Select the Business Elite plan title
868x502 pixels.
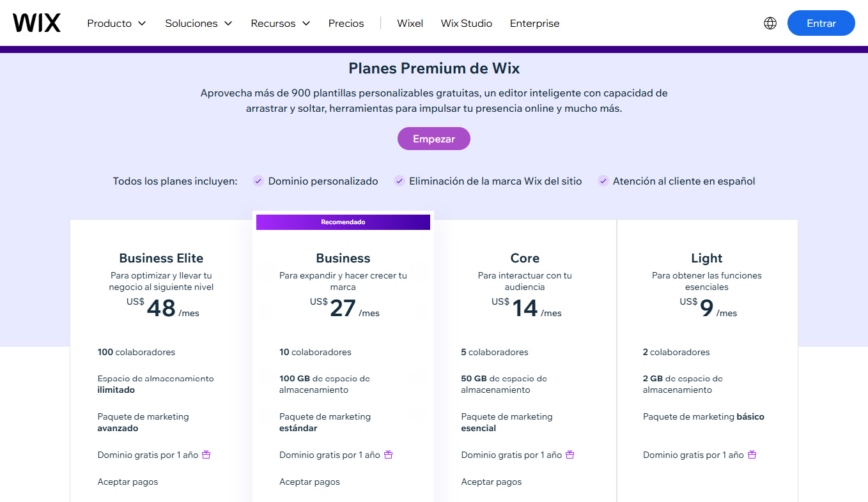point(161,258)
